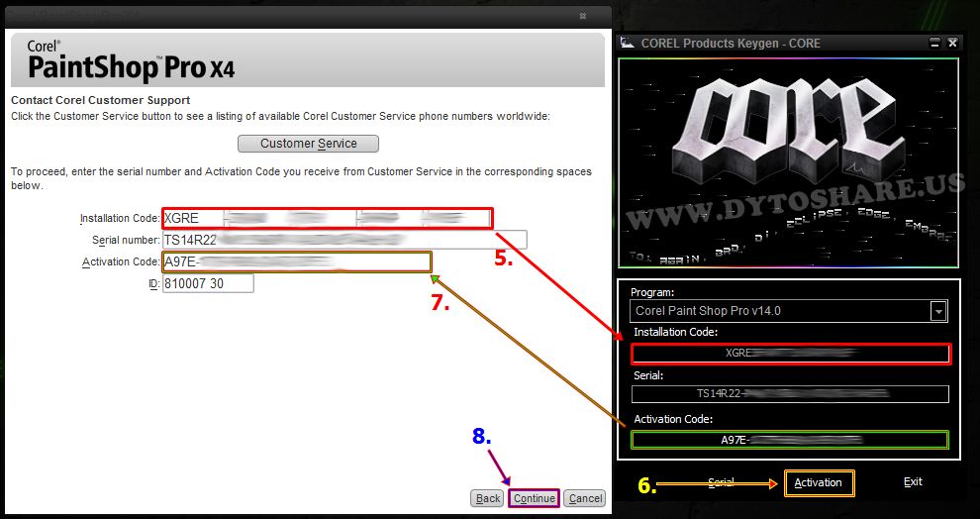
Task: Click the Serial number: label in PaintShop dialog
Action: [x=126, y=240]
